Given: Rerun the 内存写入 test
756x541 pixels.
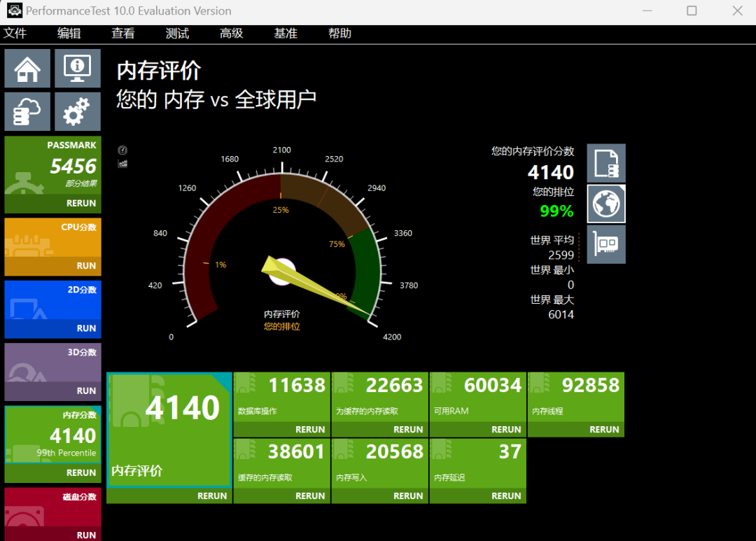Looking at the screenshot, I should pos(408,496).
